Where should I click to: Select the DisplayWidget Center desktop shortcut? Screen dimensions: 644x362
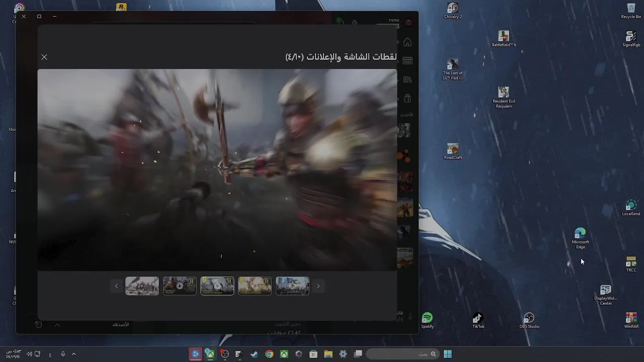[x=605, y=295]
